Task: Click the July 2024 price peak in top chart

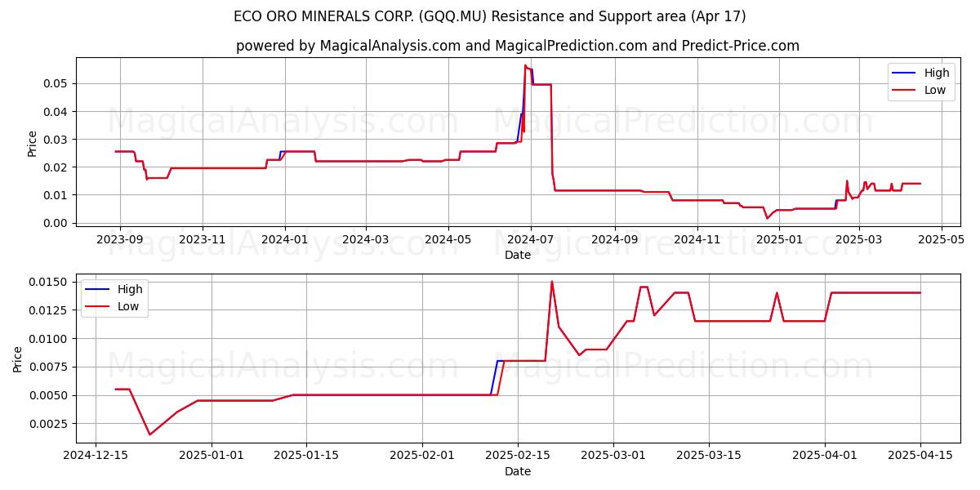Action: (525, 65)
